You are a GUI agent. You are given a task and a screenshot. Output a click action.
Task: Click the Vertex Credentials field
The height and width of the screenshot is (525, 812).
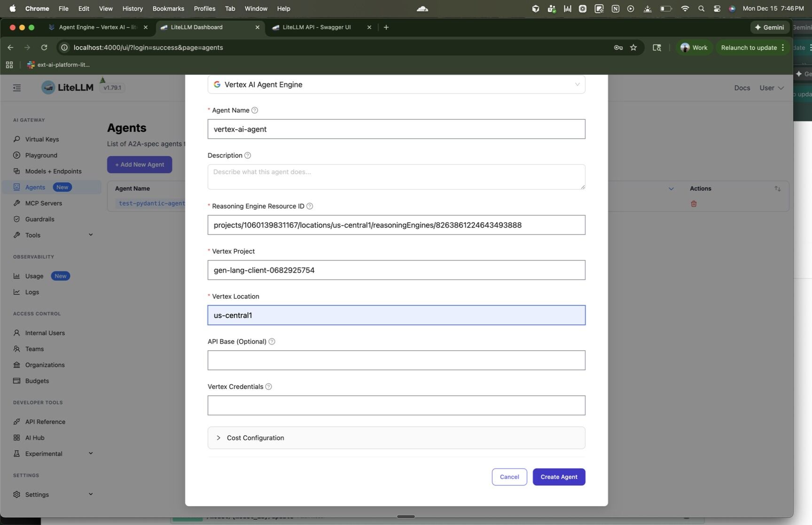coord(396,406)
